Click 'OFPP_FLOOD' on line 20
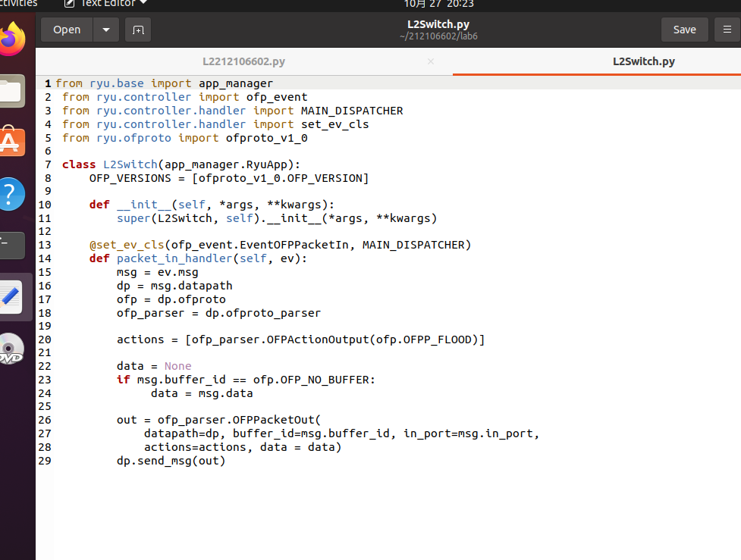This screenshot has height=560, width=741. (437, 340)
